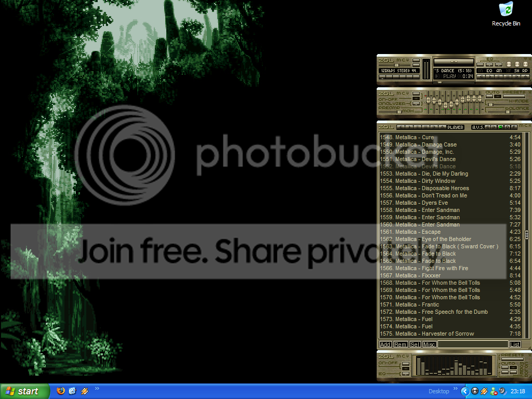Click the Windows start button
The image size is (532, 399).
(24, 392)
